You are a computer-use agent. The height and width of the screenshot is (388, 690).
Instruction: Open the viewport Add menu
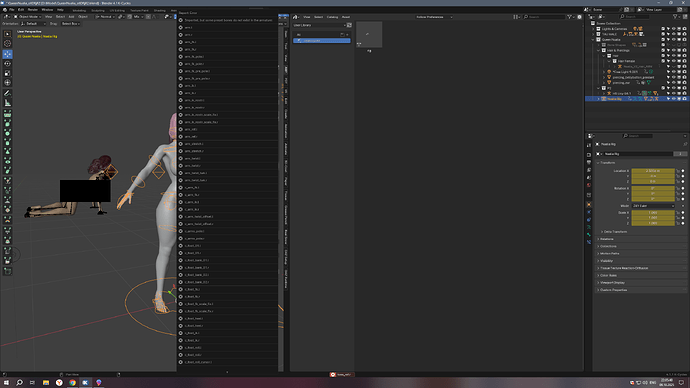(71, 17)
